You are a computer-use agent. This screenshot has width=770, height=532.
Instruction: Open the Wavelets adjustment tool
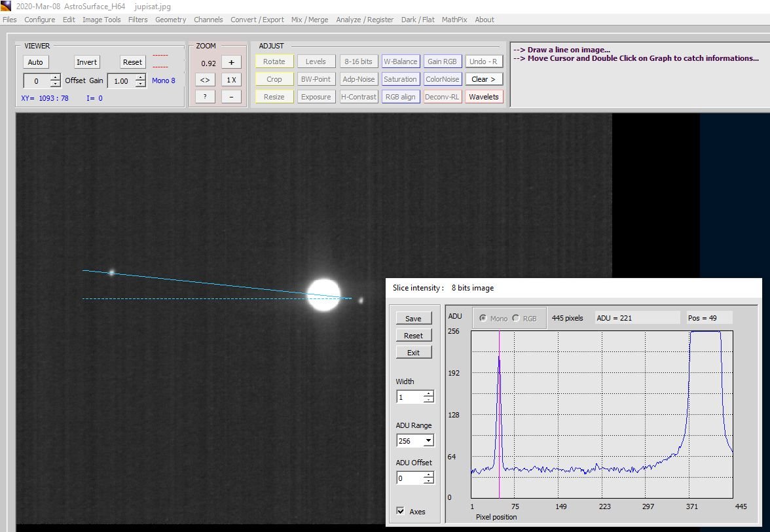pos(484,97)
